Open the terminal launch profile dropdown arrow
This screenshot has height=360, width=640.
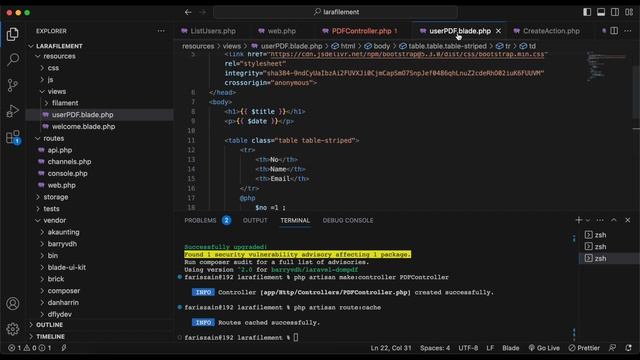588,220
